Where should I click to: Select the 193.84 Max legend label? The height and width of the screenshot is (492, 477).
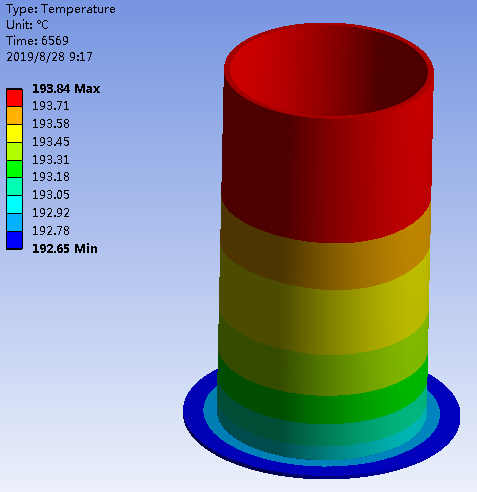pyautogui.click(x=66, y=89)
